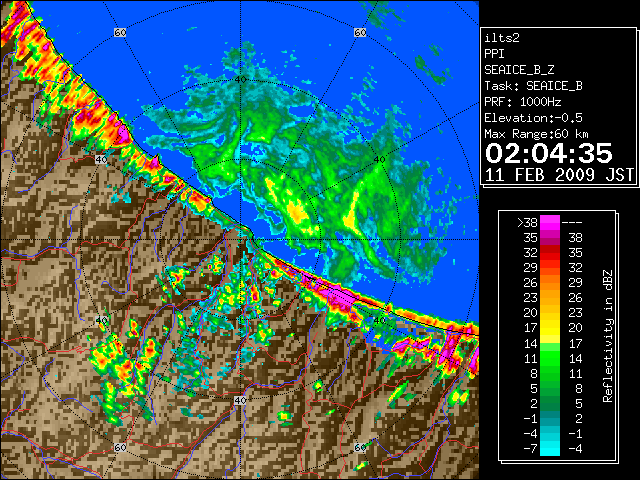Click the 'Reflectivity in dBZ' legend title
640x480 pixels.
coord(607,336)
